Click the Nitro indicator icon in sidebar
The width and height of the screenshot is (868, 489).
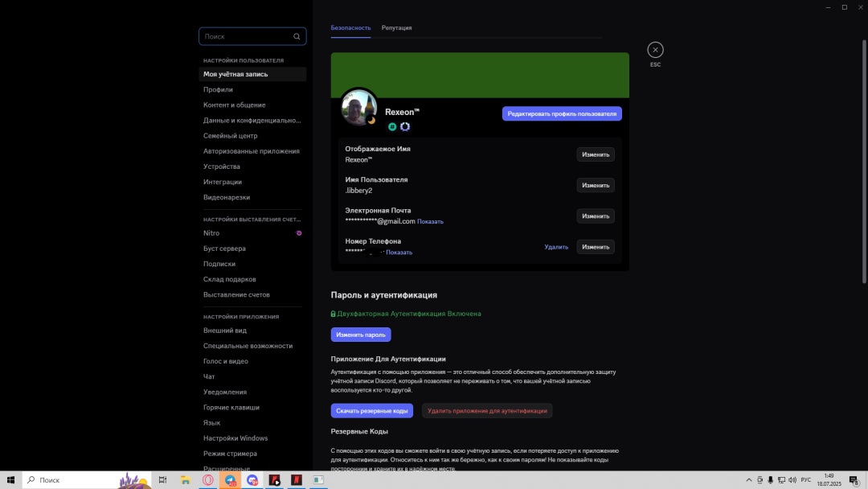click(299, 233)
